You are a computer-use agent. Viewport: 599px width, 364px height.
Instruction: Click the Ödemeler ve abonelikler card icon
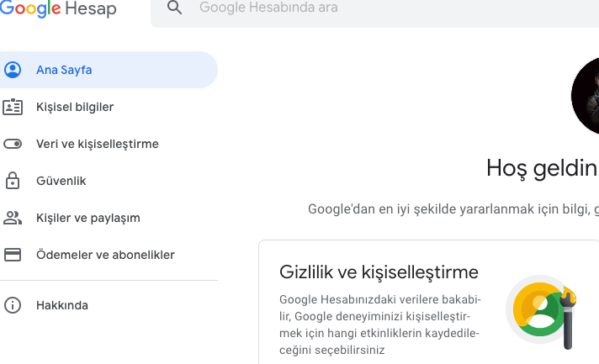click(x=13, y=255)
